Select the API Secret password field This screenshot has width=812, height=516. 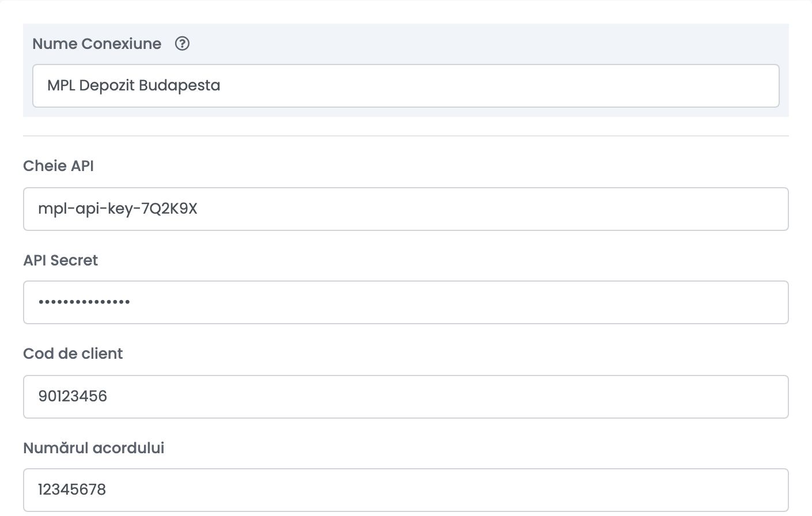(406, 302)
